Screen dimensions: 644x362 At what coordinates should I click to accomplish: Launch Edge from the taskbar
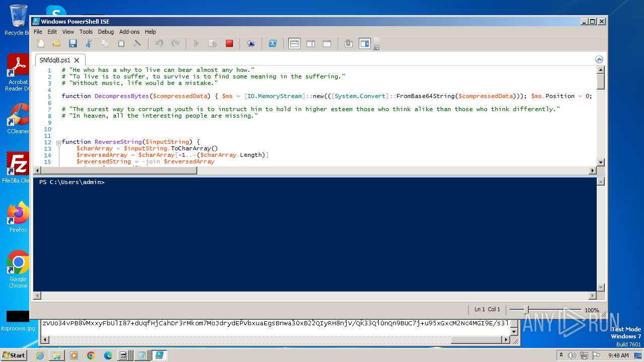pyautogui.click(x=108, y=355)
